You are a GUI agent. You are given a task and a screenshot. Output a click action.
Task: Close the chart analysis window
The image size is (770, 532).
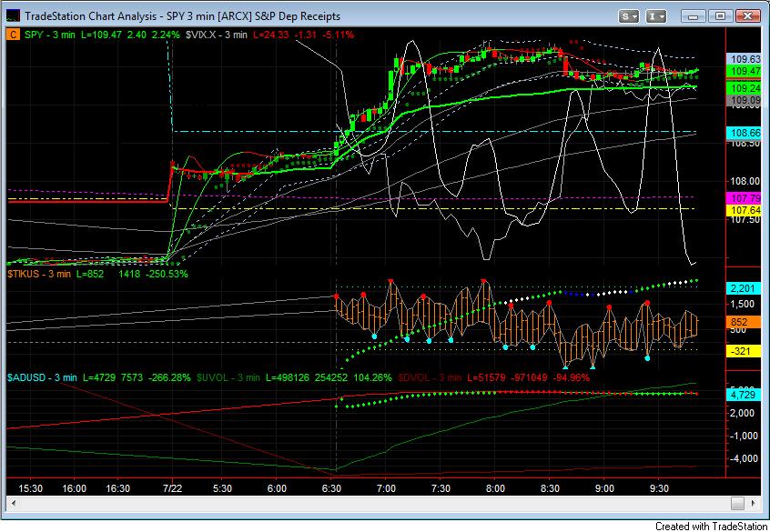(x=747, y=16)
